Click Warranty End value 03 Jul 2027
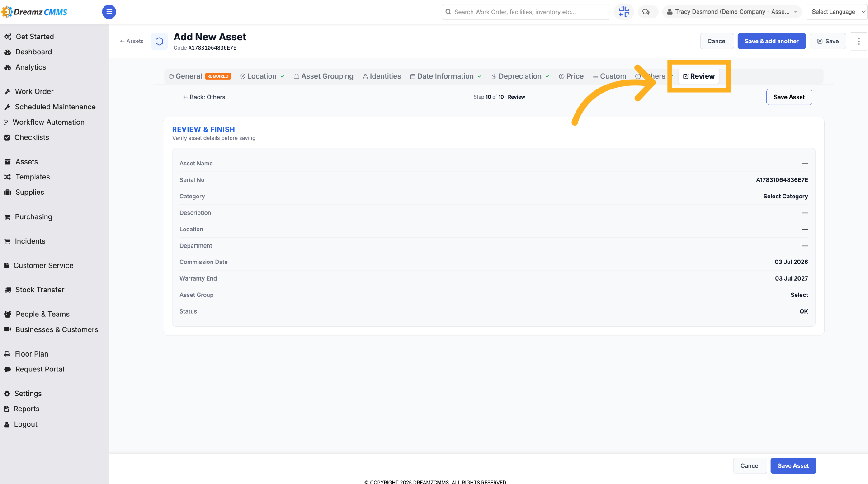This screenshot has width=868, height=484. click(791, 279)
